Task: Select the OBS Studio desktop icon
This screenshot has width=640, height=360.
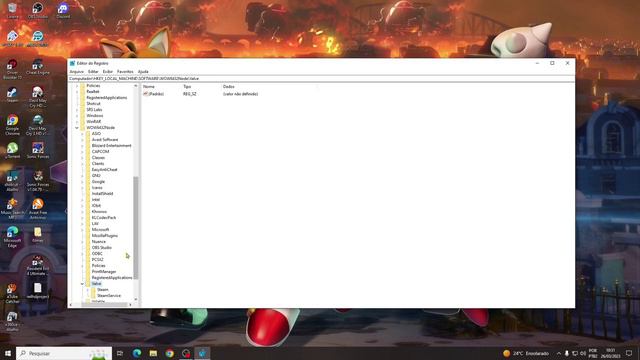Action: 38,10
